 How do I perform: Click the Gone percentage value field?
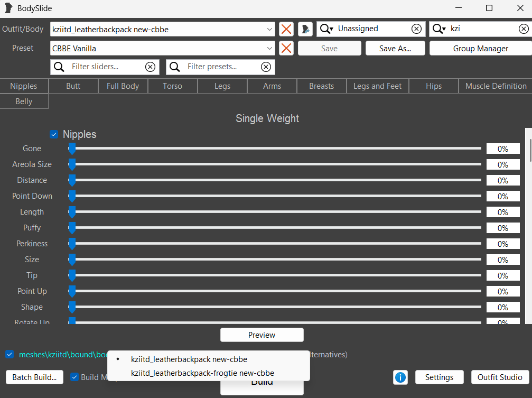click(x=503, y=149)
